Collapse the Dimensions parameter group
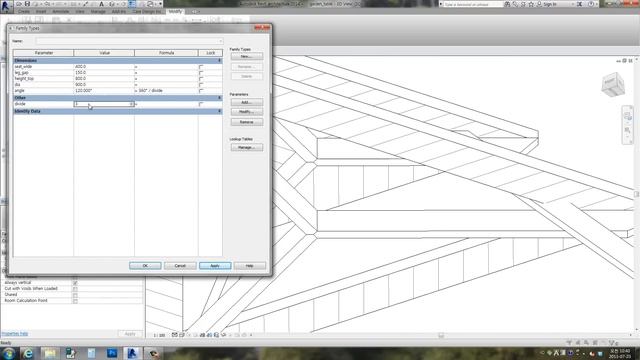Screen dimensions: 640x360 point(219,60)
